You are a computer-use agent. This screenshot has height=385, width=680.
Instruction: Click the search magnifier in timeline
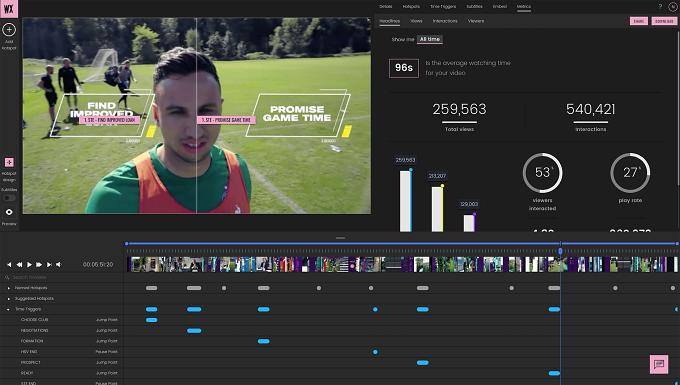click(x=7, y=277)
